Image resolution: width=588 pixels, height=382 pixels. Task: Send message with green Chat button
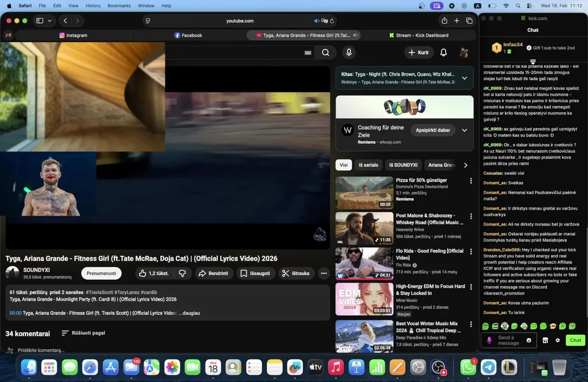[575, 340]
